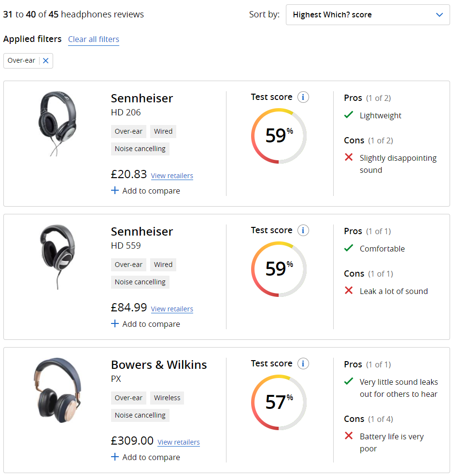Open the Sort by dropdown
The height and width of the screenshot is (476, 452).
[367, 15]
